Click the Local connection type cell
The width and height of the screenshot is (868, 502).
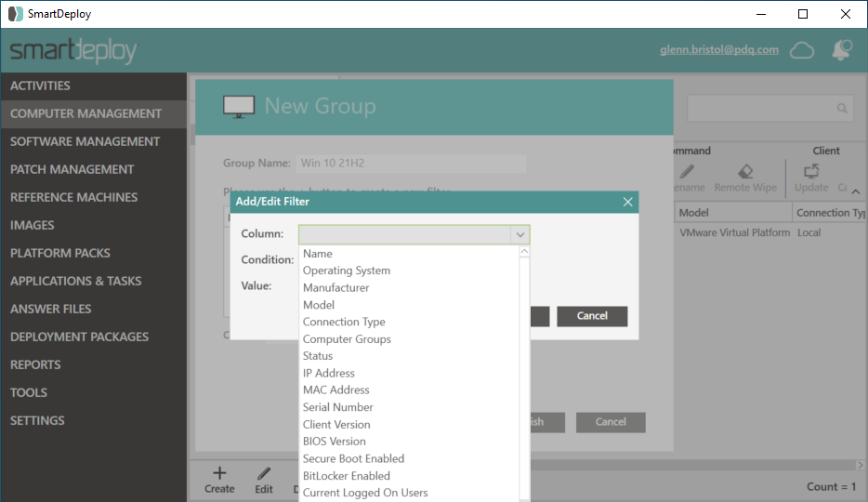point(809,233)
